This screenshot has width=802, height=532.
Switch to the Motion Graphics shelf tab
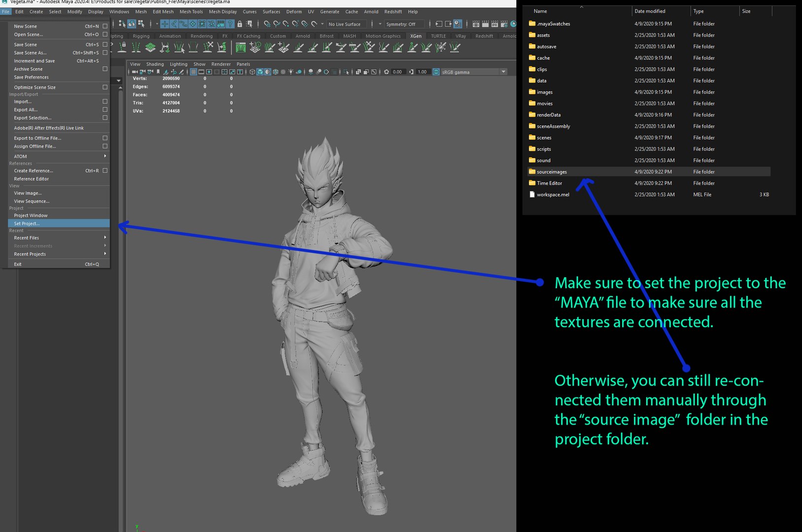pyautogui.click(x=383, y=36)
